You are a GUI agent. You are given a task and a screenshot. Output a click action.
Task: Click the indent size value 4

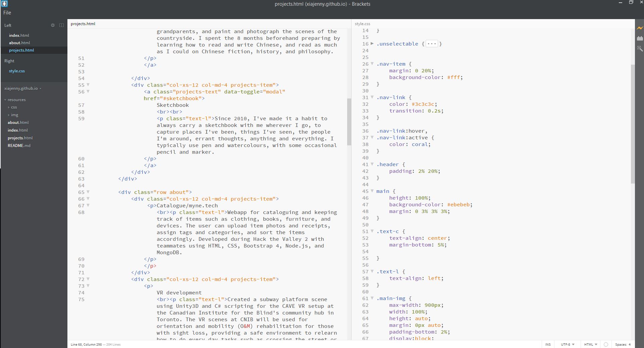pos(630,344)
